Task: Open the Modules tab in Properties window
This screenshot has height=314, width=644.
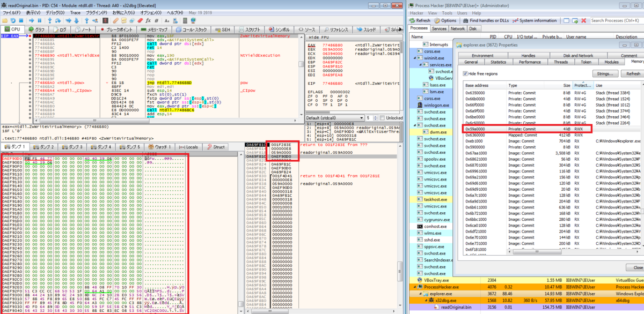Action: [612, 62]
